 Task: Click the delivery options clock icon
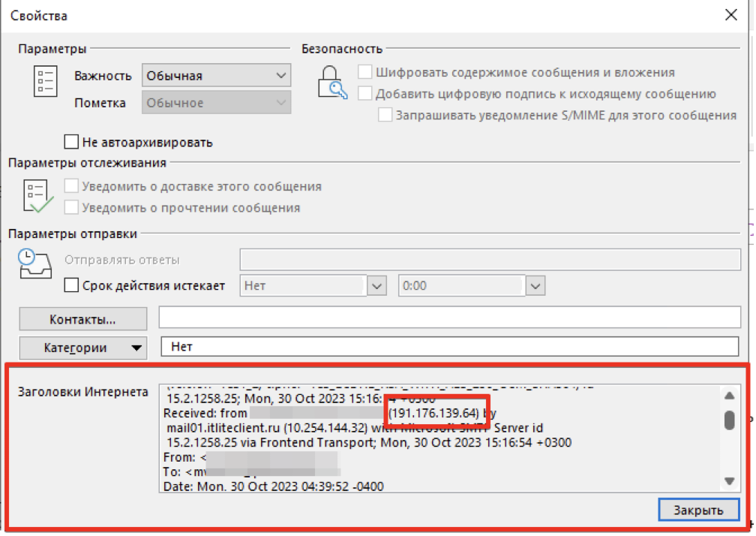34,265
